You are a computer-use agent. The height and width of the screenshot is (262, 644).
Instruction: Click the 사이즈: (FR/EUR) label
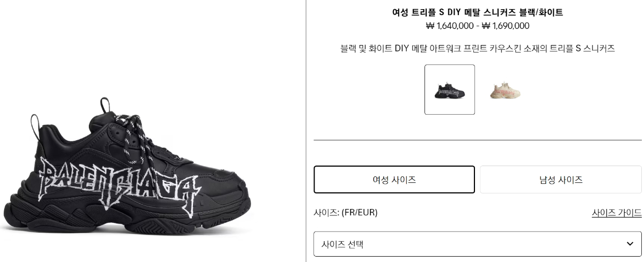[x=346, y=213]
